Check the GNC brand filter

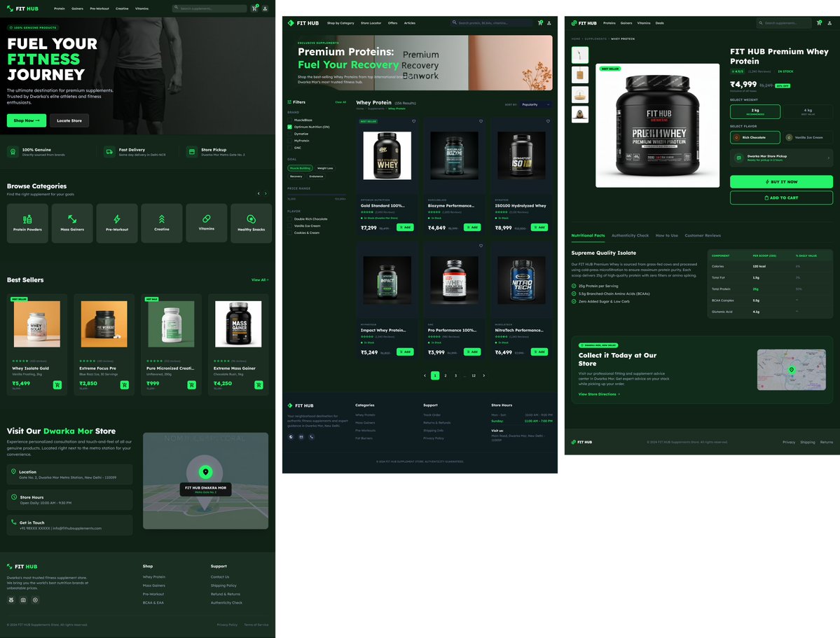click(290, 148)
